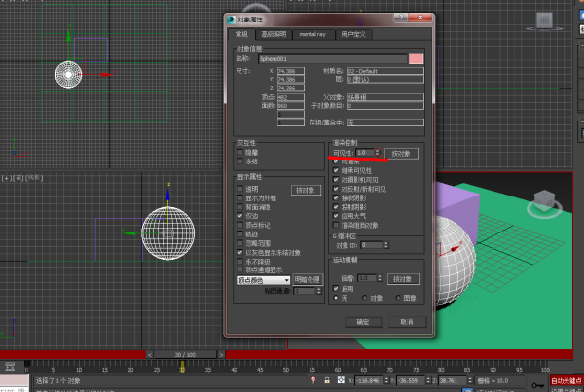The height and width of the screenshot is (392, 584).
Task: Toggle 永不降级 never degrade checkbox
Action: click(239, 262)
